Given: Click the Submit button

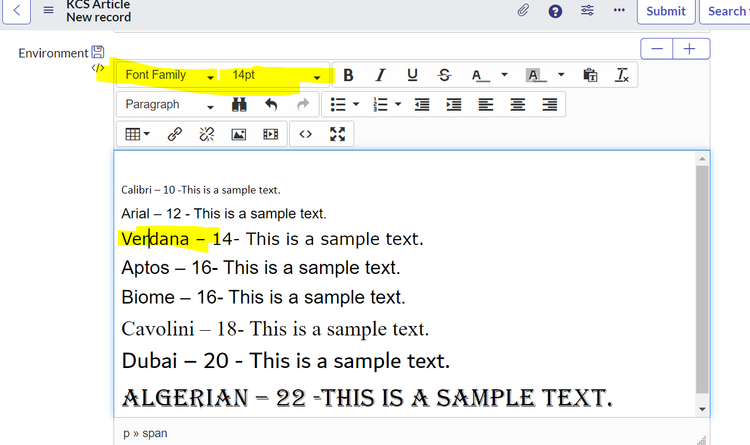Looking at the screenshot, I should coord(666,11).
